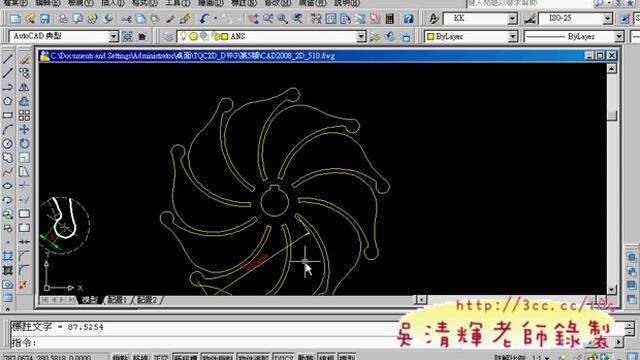The image size is (640, 360).
Task: Select the Arc draw tool
Action: (x=7, y=129)
